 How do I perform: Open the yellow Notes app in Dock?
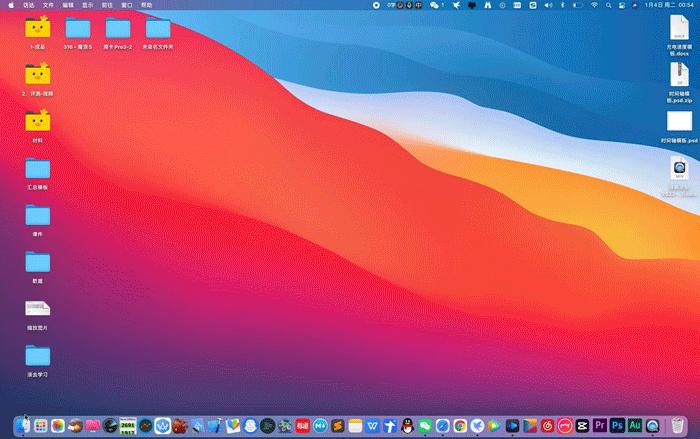coord(355,426)
